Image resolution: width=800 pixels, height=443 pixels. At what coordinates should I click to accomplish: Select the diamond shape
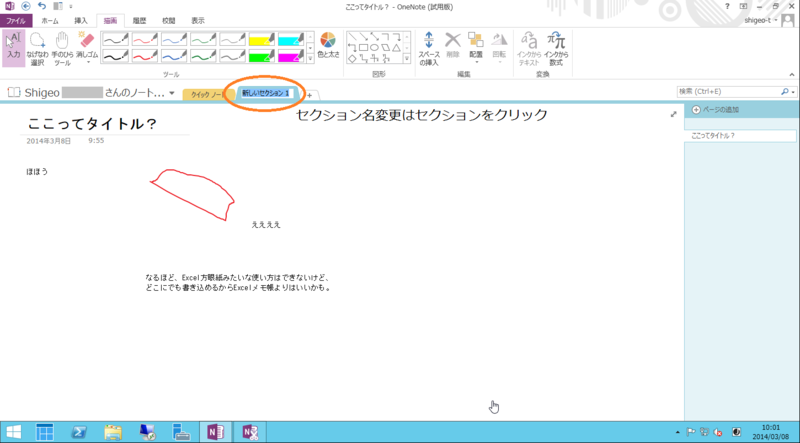[x=352, y=59]
